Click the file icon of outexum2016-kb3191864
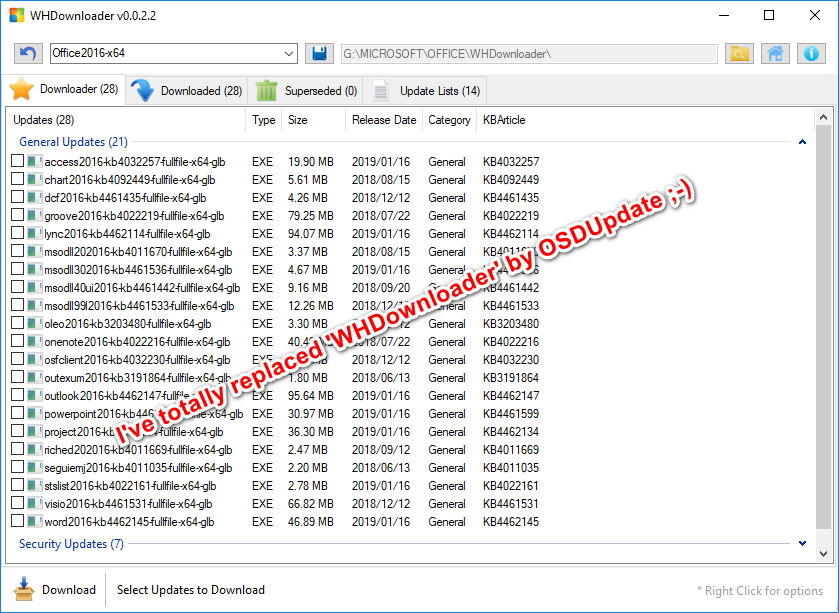Viewport: 839px width, 613px height. 35,377
